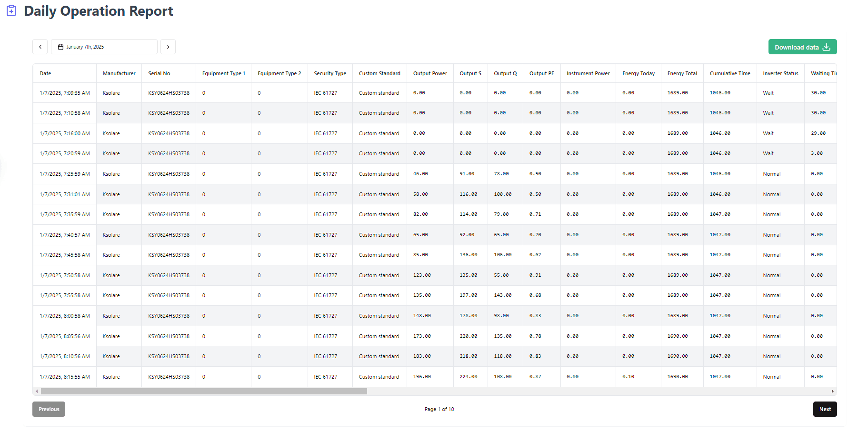Viewport: 868px width, 432px height.
Task: Click the Security Type column header
Action: [330, 73]
